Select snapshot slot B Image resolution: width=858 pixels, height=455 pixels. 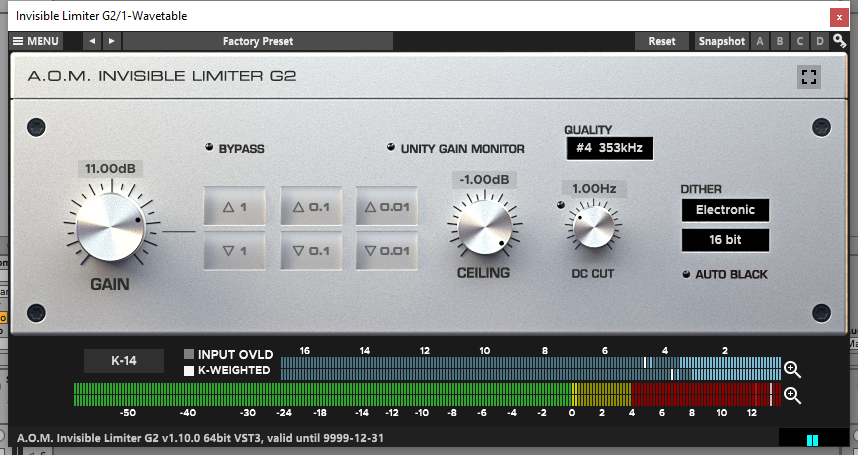click(780, 41)
